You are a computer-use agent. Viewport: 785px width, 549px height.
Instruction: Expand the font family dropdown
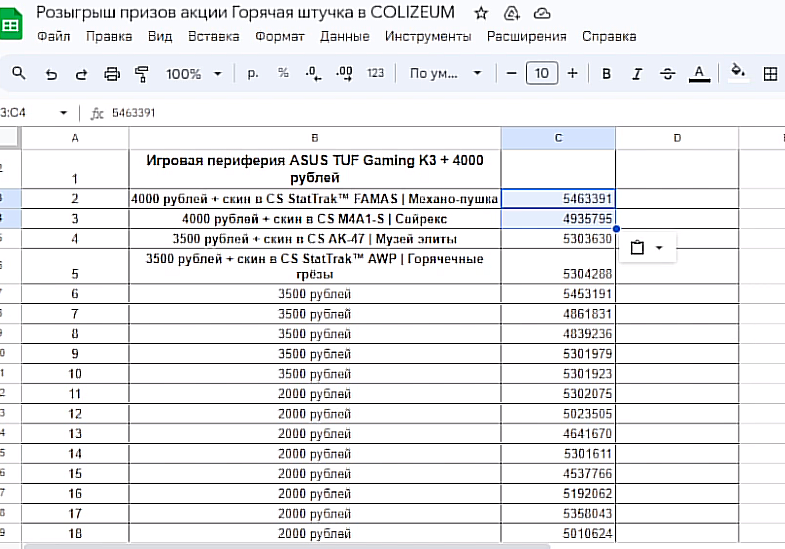tap(445, 74)
